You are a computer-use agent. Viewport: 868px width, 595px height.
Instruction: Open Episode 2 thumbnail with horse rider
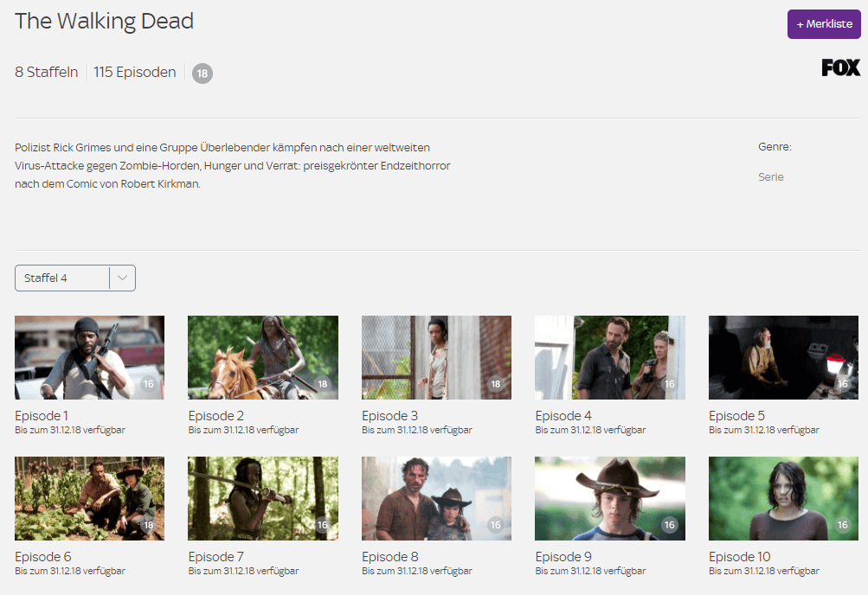(x=263, y=357)
